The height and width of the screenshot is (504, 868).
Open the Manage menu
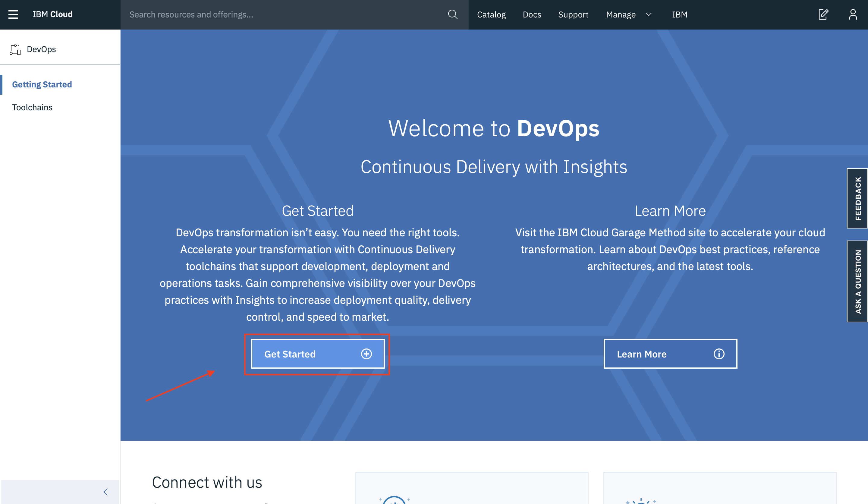point(621,14)
